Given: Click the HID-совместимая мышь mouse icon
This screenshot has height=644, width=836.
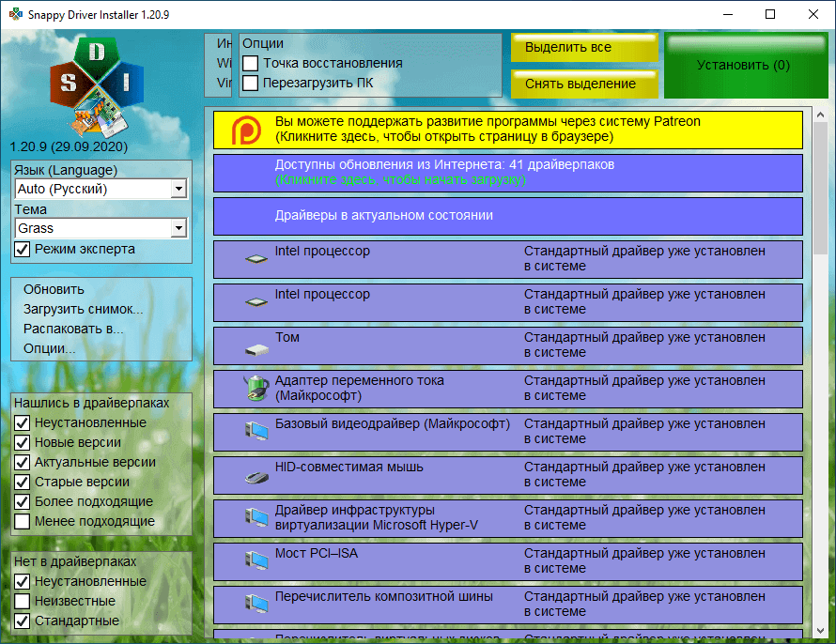Looking at the screenshot, I should tap(256, 478).
